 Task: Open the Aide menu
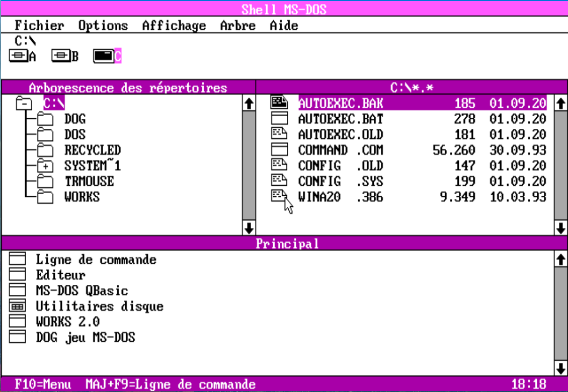284,25
